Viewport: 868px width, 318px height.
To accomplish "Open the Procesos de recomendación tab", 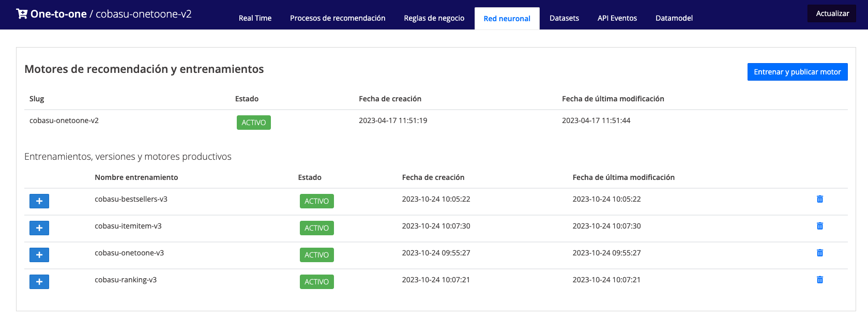I will point(338,18).
